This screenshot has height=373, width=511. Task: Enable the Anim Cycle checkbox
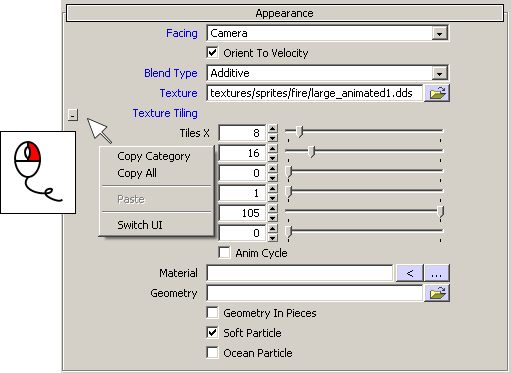224,253
